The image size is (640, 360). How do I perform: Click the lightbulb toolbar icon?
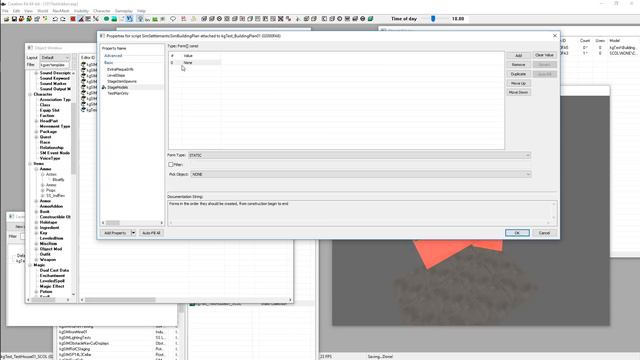pyautogui.click(x=140, y=19)
